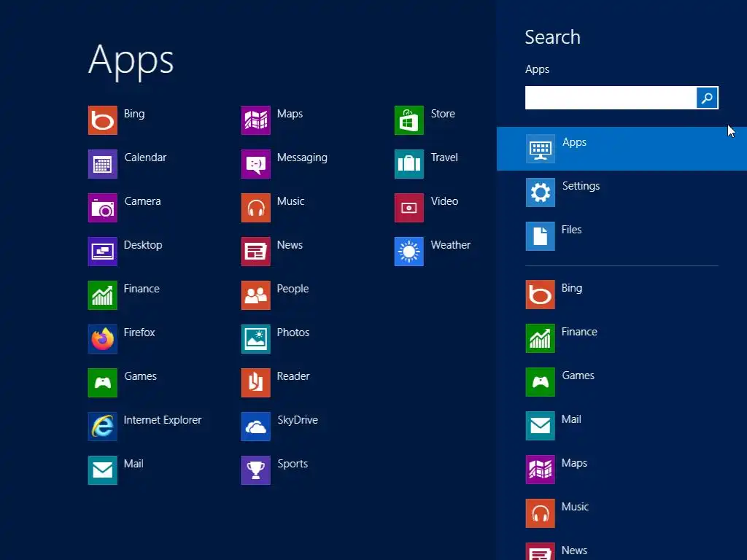Click the "SkyDrive" label text
747x560 pixels.
coord(298,420)
